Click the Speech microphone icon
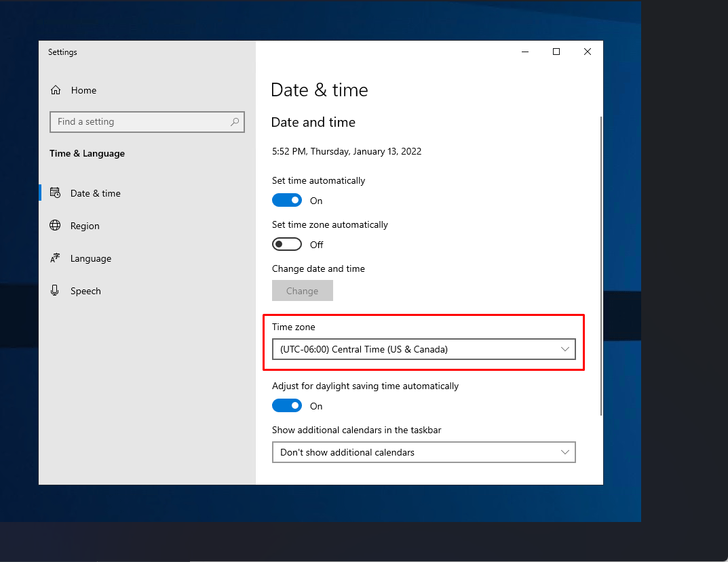Image resolution: width=728 pixels, height=562 pixels. (55, 291)
